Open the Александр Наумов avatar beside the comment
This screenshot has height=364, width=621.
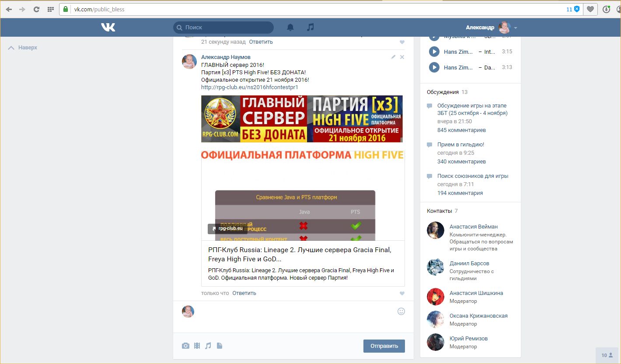coord(189,62)
